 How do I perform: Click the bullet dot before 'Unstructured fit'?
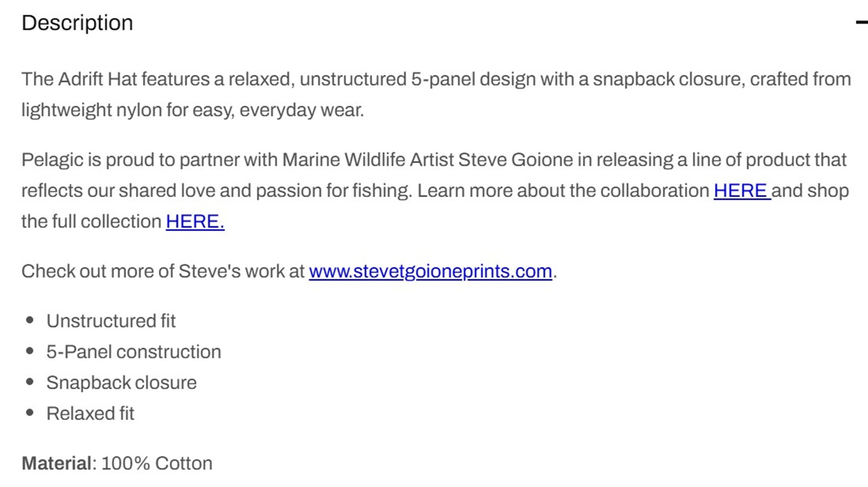pyautogui.click(x=30, y=320)
